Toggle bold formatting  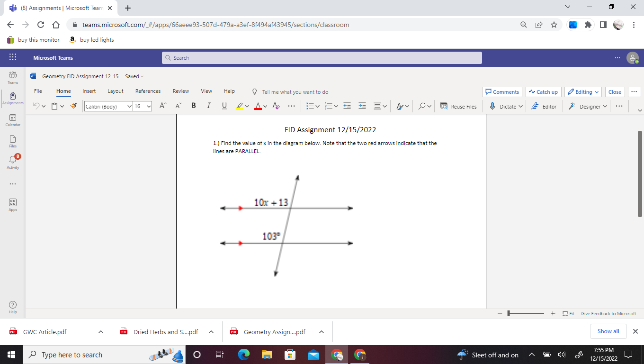point(193,106)
